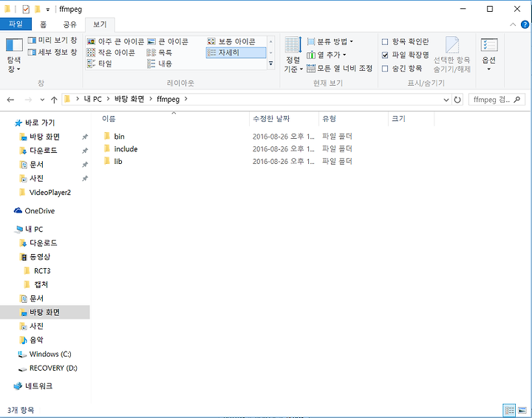The height and width of the screenshot is (418, 532).
Task: Switch to the 홈 ribbon tab
Action: (x=43, y=24)
